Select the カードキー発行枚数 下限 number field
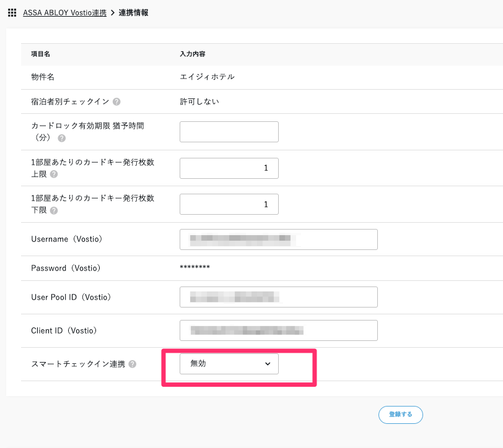Screen dimensions: 503x448 [x=229, y=204]
